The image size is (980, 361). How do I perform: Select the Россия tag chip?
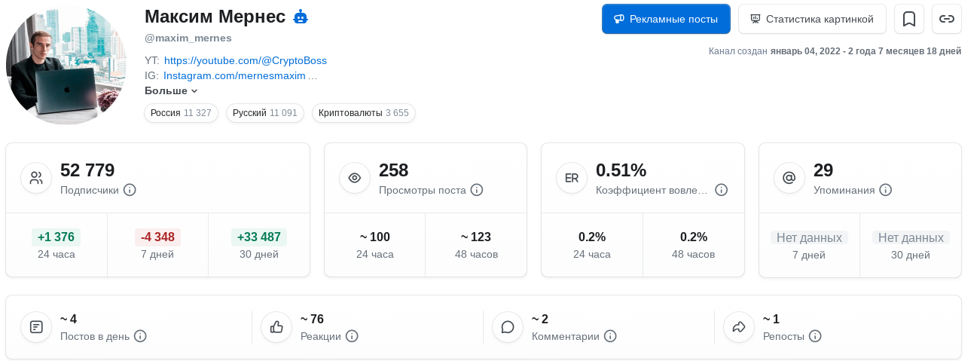[x=181, y=113]
